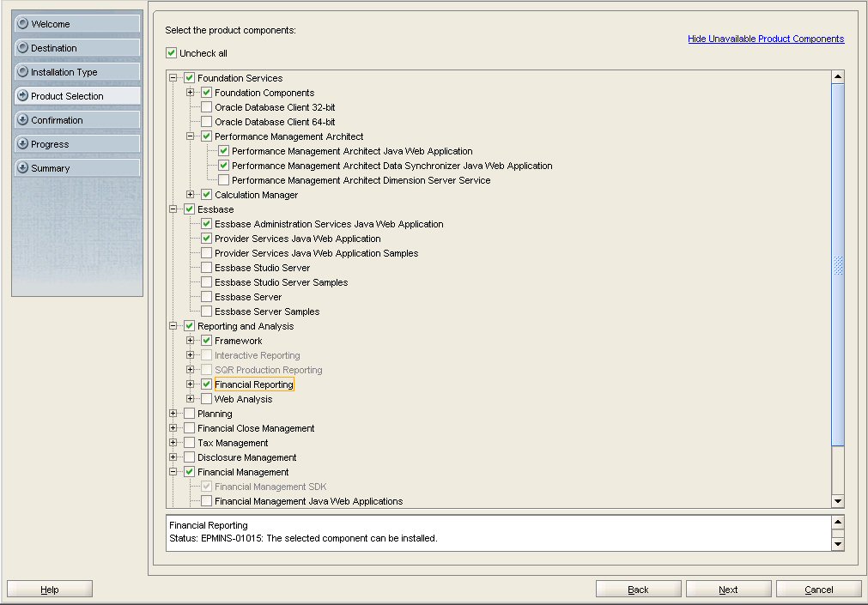The width and height of the screenshot is (868, 605).
Task: Expand the SQR Production Reporting node
Action: [x=190, y=370]
